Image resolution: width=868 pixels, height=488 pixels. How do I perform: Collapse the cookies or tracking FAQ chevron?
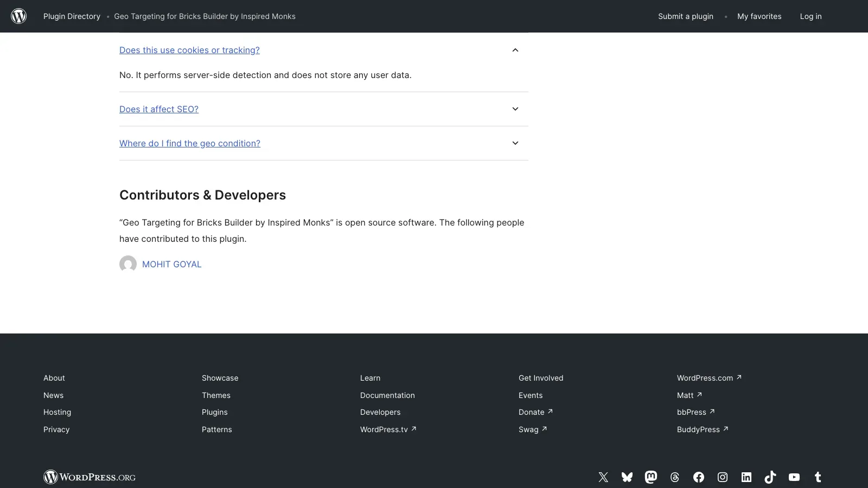pyautogui.click(x=515, y=50)
